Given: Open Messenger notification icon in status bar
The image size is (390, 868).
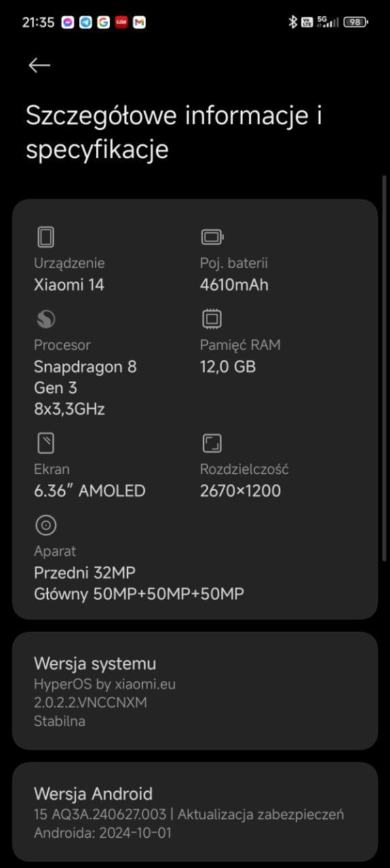Looking at the screenshot, I should tap(68, 22).
